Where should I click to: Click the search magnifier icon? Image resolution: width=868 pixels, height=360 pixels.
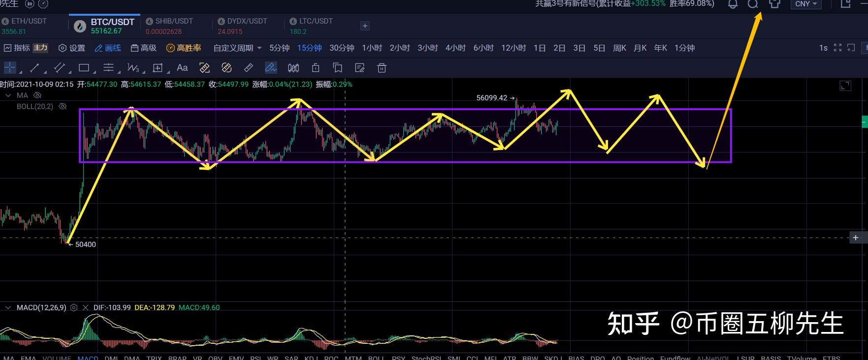(753, 4)
